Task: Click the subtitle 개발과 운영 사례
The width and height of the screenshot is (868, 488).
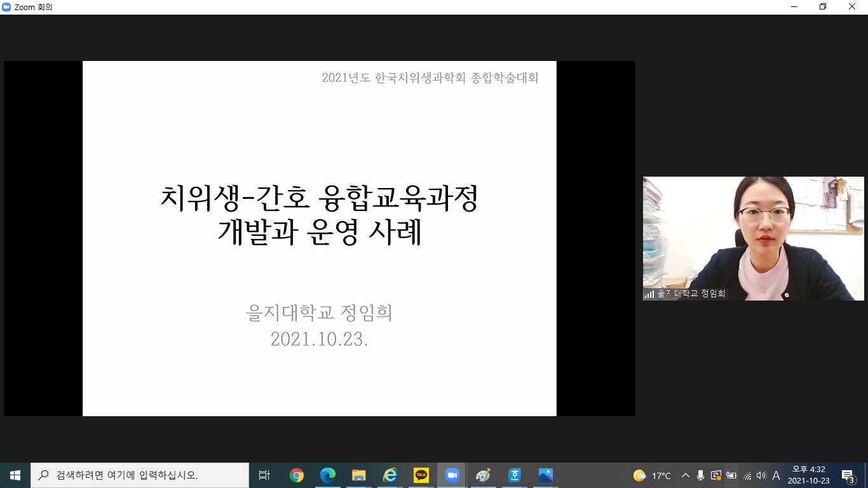Action: 320,233
